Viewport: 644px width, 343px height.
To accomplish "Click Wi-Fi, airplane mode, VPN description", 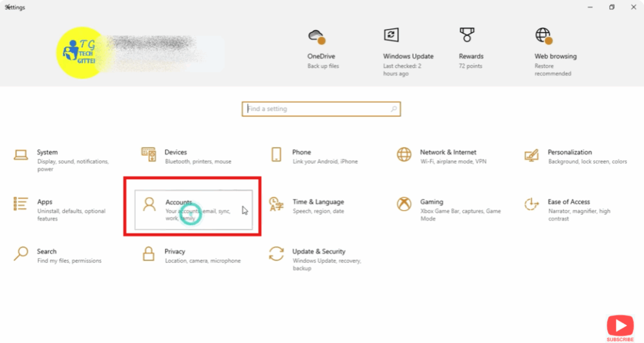I will (453, 161).
